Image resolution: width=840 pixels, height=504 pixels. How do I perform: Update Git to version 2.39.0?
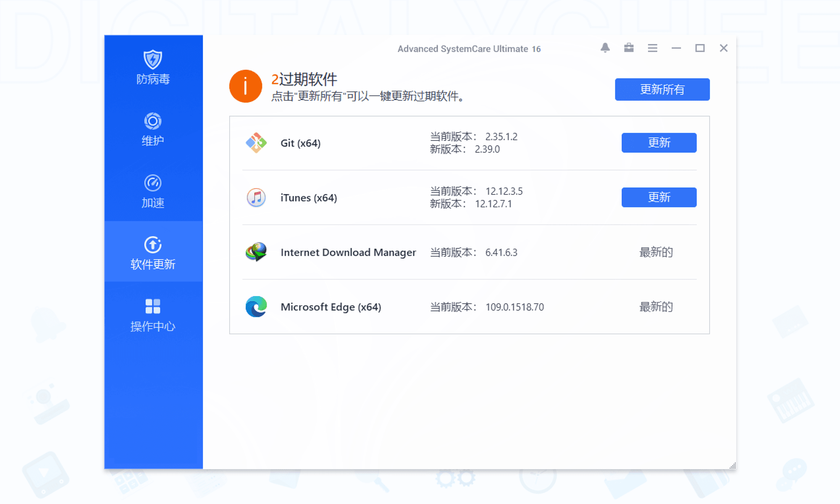point(659,143)
